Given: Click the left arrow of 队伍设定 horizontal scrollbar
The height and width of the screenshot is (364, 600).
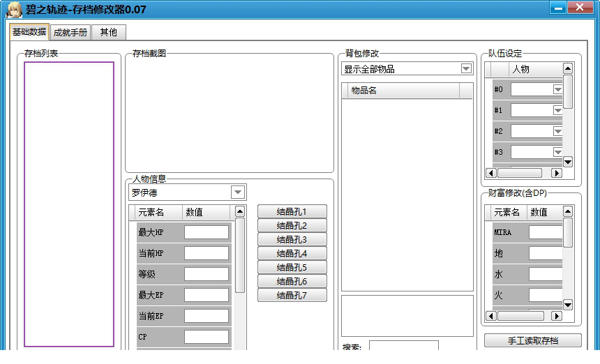Looking at the screenshot, I should click(491, 173).
